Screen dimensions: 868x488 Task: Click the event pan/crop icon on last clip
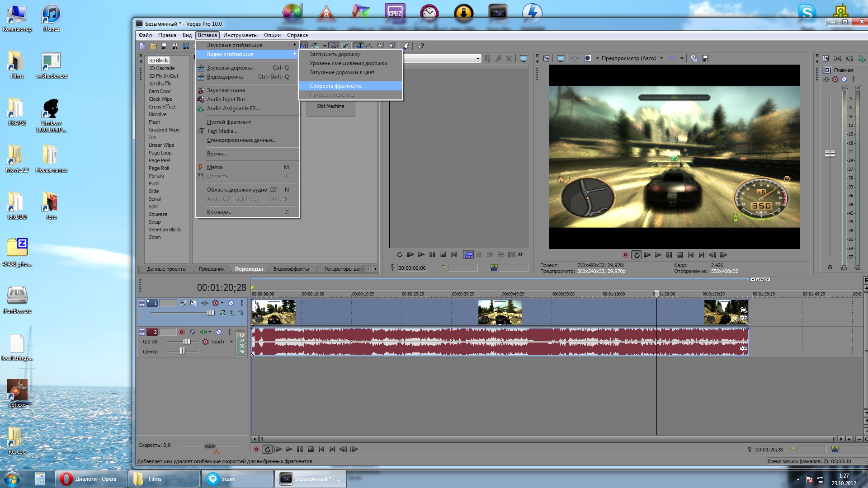click(x=744, y=310)
